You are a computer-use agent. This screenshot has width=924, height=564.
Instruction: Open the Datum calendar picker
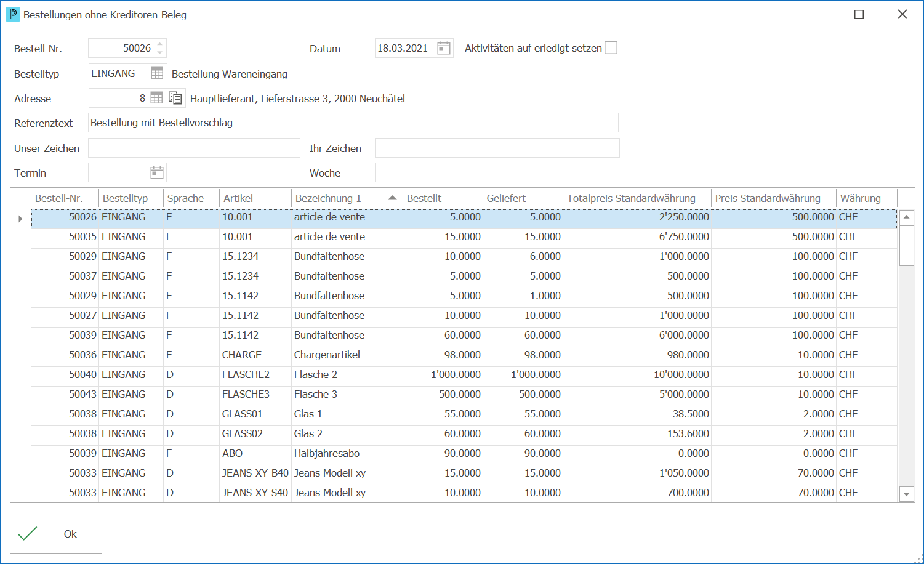pyautogui.click(x=444, y=48)
